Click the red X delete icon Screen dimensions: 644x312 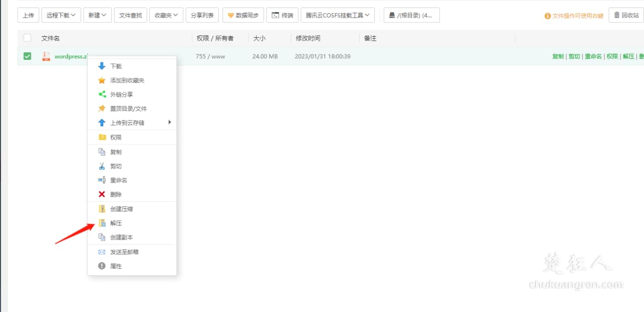pos(102,194)
